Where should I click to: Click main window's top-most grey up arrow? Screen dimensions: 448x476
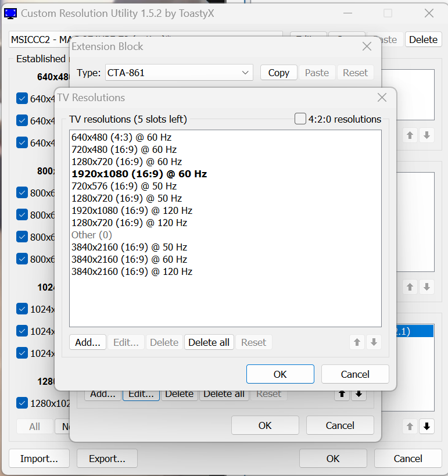410,135
